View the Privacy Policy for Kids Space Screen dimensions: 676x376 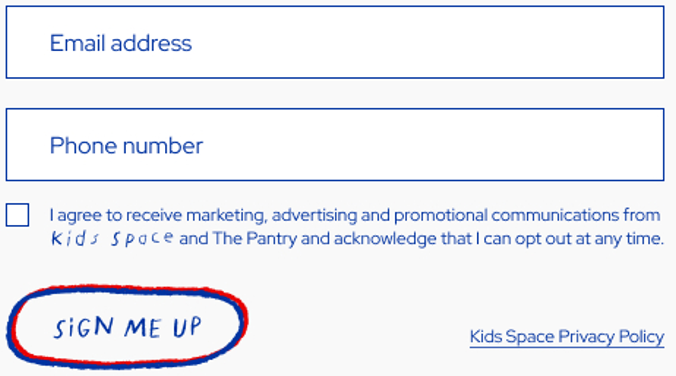[567, 337]
